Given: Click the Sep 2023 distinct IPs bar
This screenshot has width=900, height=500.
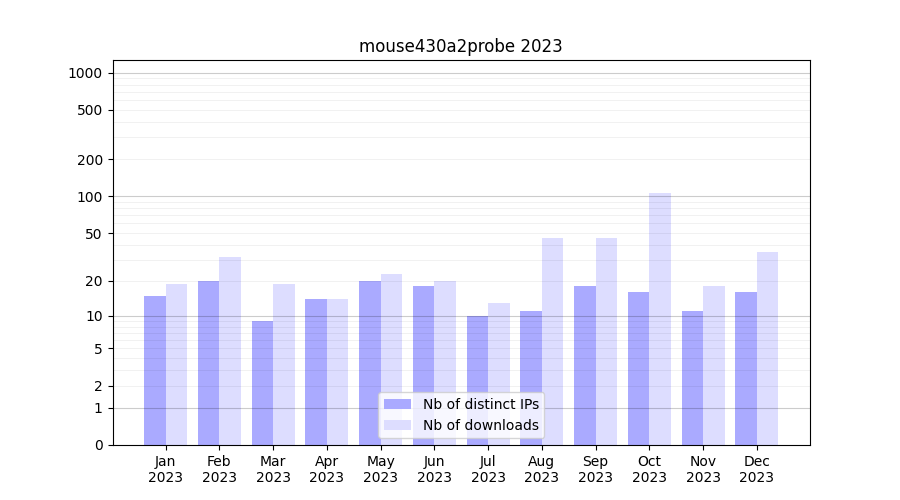Looking at the screenshot, I should tap(585, 365).
